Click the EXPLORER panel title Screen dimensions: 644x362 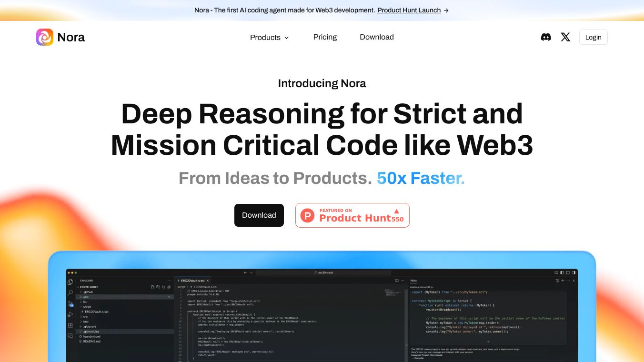pos(87,281)
